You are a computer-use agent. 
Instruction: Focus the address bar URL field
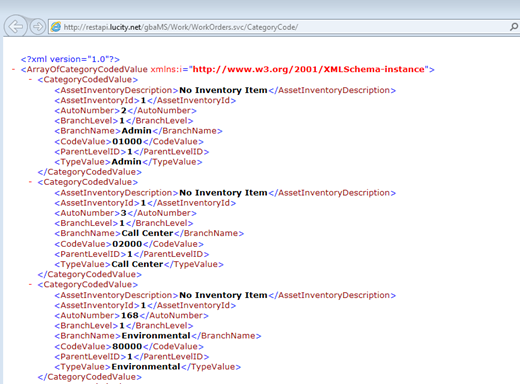pyautogui.click(x=280, y=27)
